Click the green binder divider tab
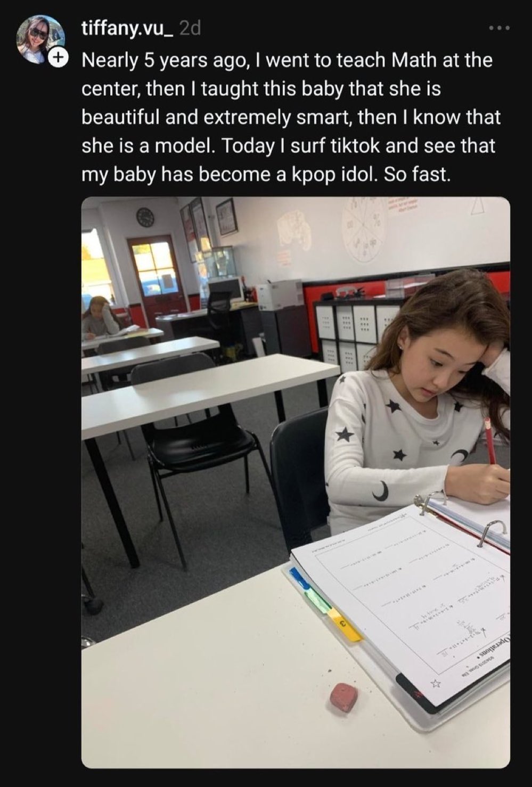532x787 pixels. (x=319, y=600)
